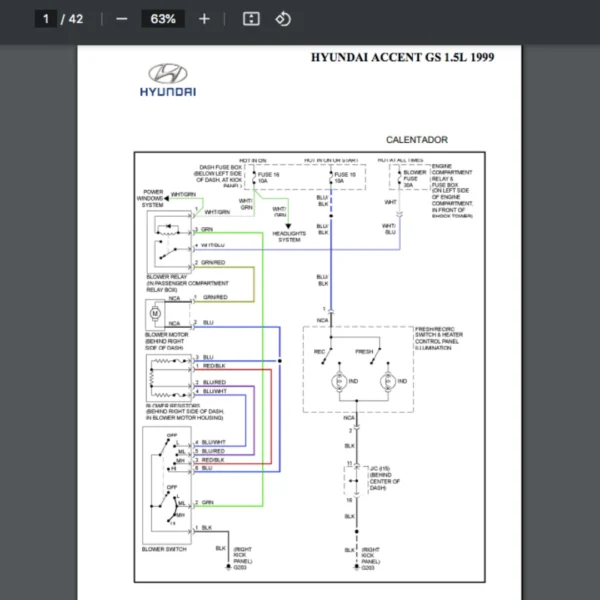Click the zoom out minus button
The width and height of the screenshot is (600, 600).
122,19
